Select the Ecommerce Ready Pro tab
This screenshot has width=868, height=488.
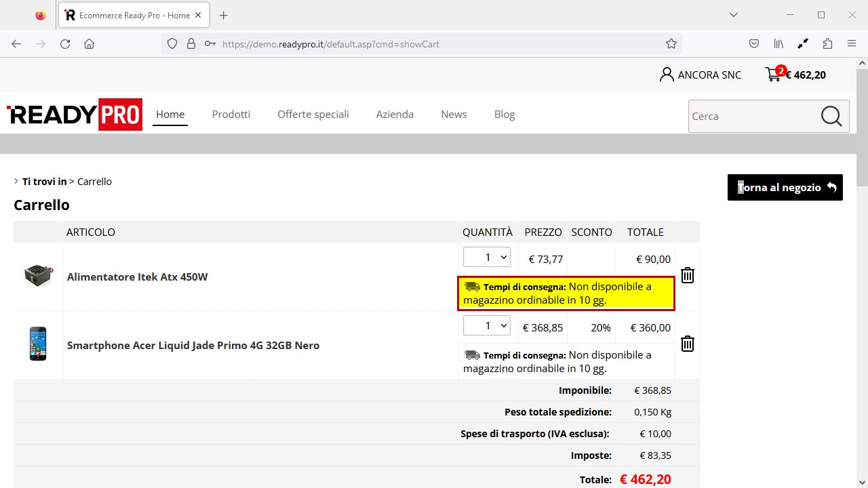click(x=134, y=15)
